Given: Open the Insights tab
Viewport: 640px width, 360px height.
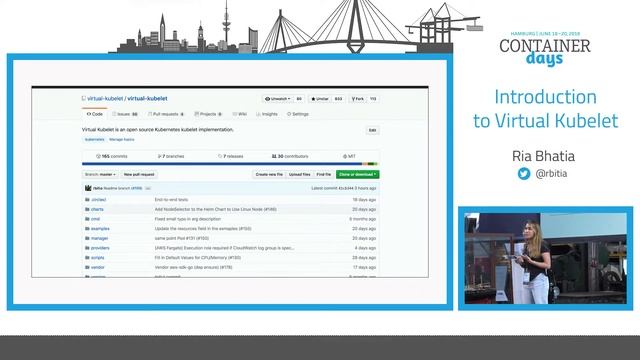Looking at the screenshot, I should tap(267, 114).
